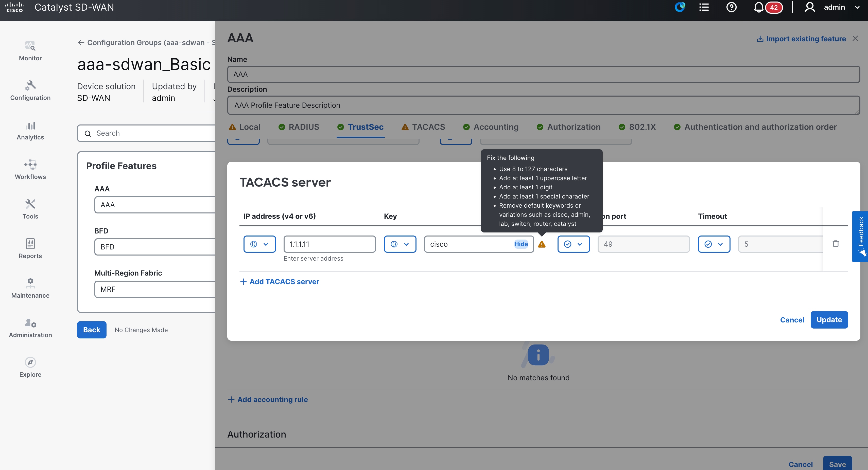Go to Analytics in the sidebar

pos(30,131)
